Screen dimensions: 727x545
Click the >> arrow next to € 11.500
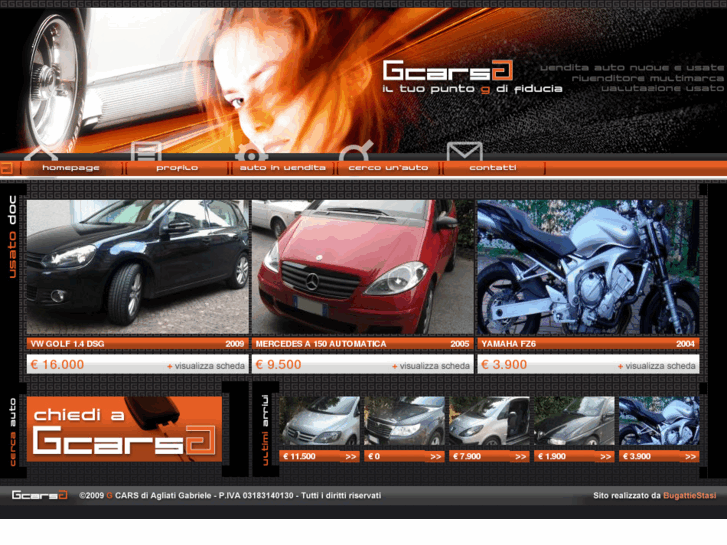click(x=351, y=456)
